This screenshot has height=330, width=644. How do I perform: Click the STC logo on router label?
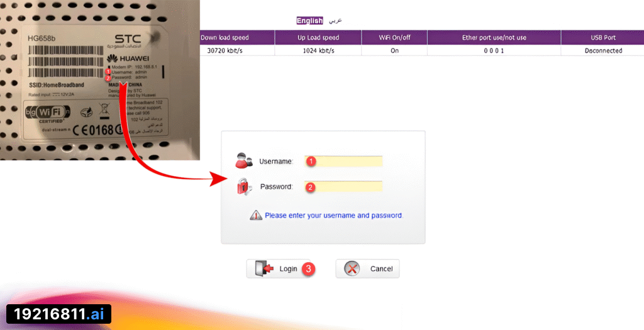pos(128,40)
